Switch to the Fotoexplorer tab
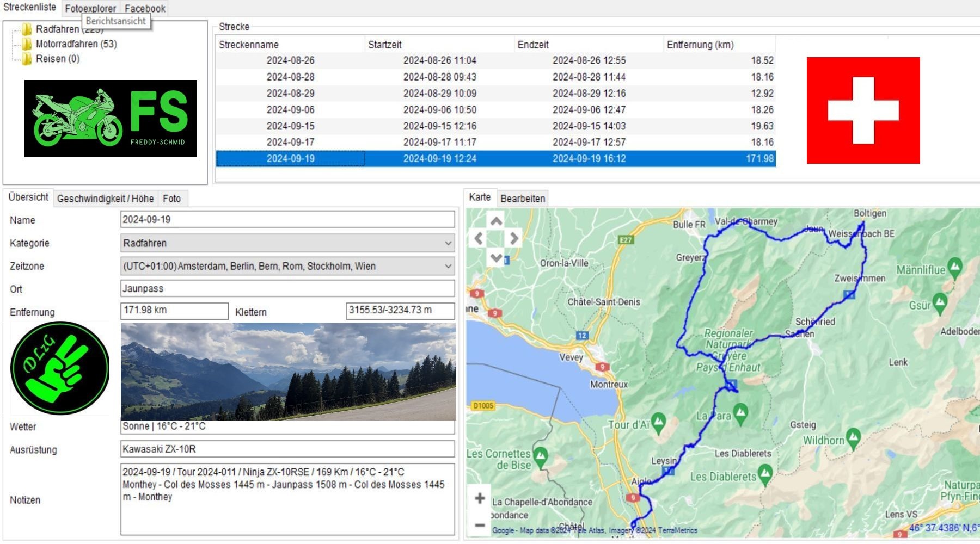This screenshot has width=980, height=544. 90,9
